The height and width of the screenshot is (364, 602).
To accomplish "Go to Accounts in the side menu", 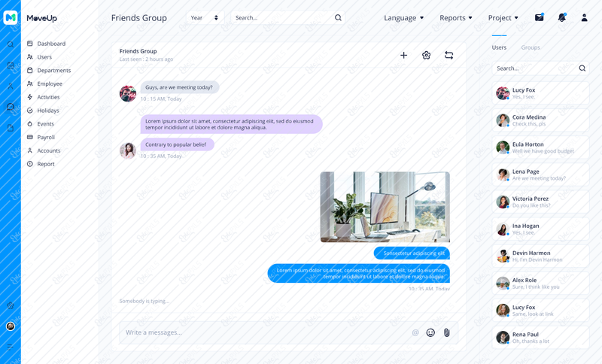I will pos(44,150).
